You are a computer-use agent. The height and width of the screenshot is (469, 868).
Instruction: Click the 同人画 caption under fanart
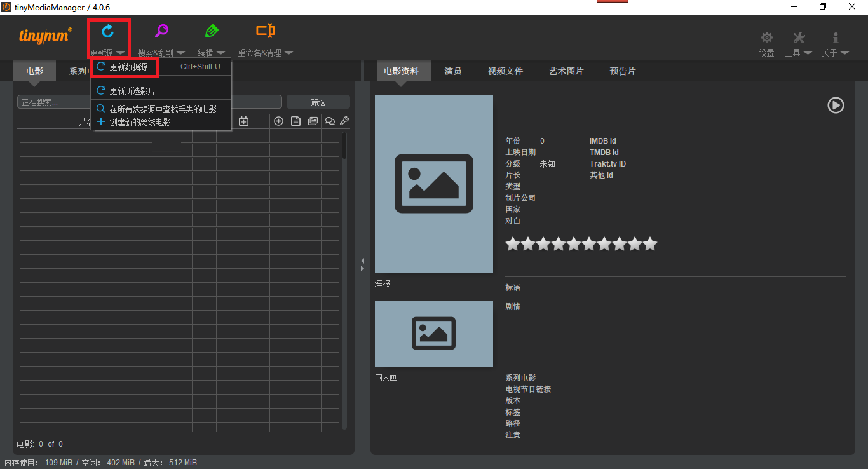[386, 377]
